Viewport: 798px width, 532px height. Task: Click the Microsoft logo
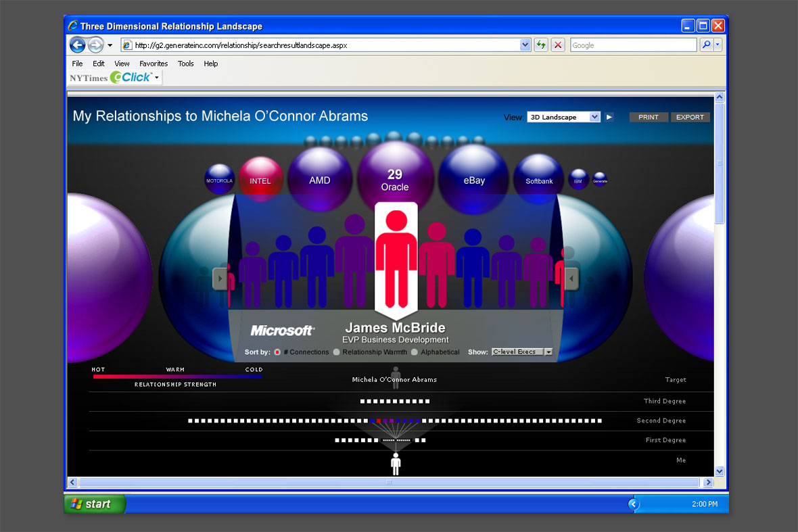click(283, 331)
